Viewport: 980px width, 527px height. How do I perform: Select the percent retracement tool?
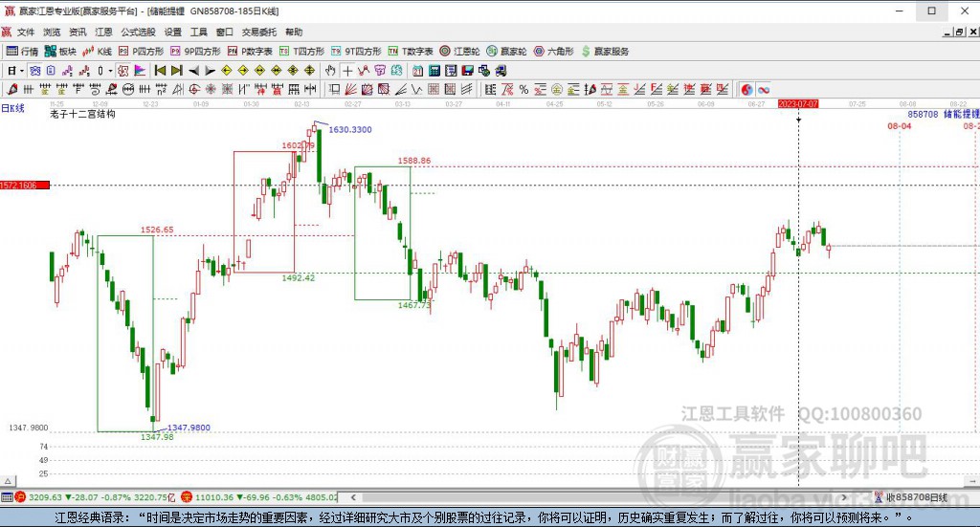point(523,89)
